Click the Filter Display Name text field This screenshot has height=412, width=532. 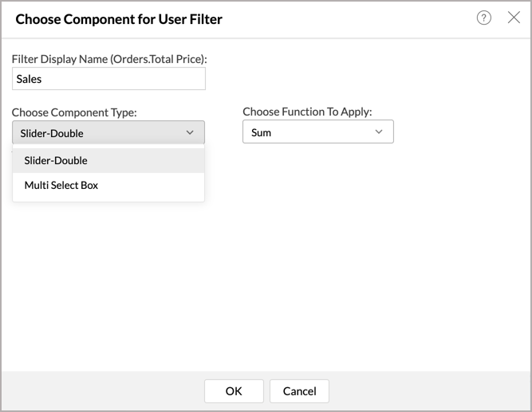coord(108,79)
